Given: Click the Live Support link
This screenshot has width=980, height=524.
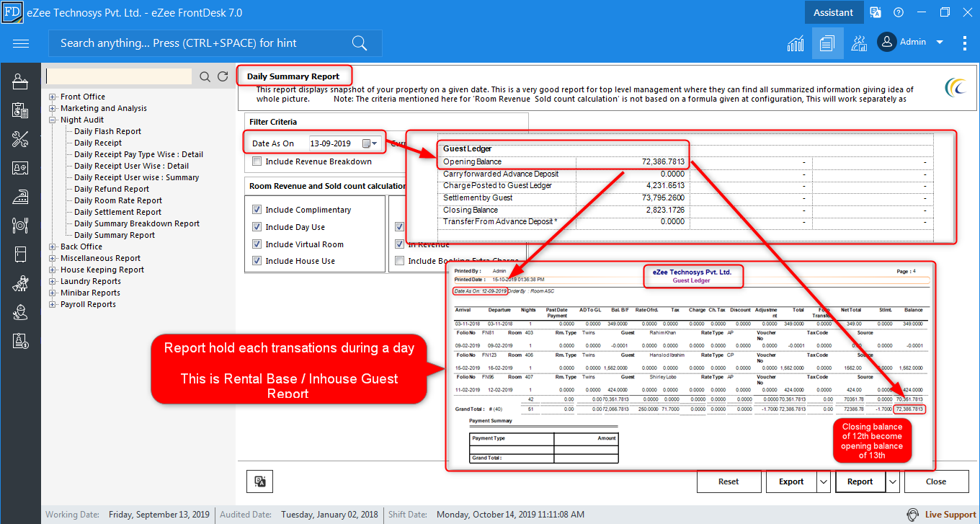Looking at the screenshot, I should [950, 515].
